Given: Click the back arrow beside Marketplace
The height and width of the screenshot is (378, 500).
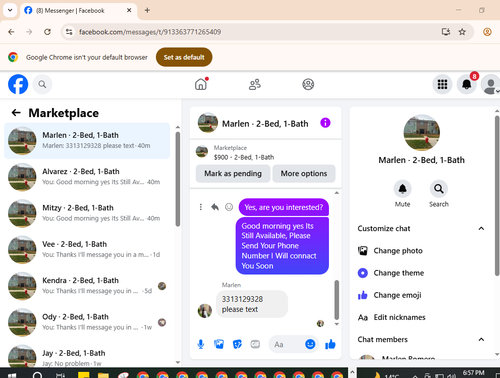Looking at the screenshot, I should pyautogui.click(x=16, y=113).
